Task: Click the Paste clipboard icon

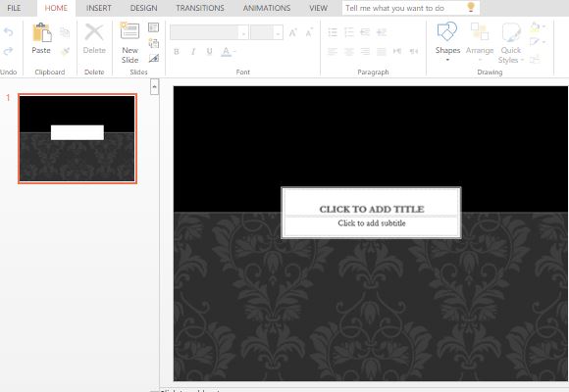Action: click(x=41, y=32)
